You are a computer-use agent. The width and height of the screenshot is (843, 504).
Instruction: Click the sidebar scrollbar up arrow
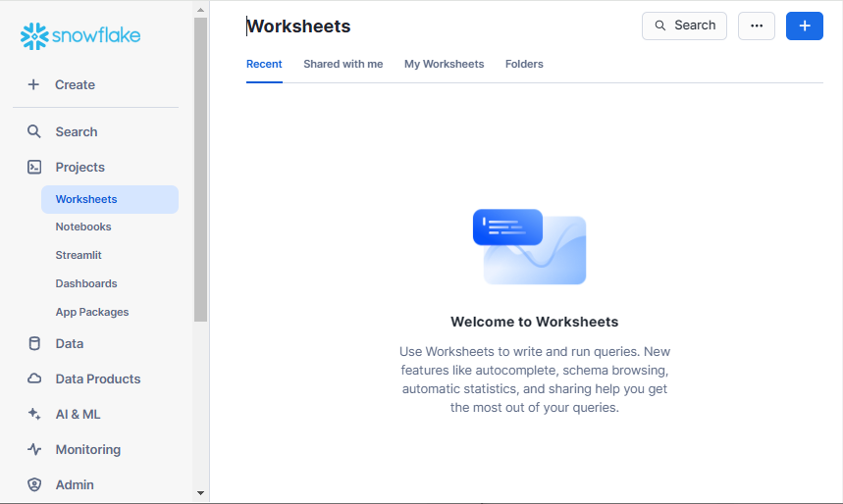(200, 10)
